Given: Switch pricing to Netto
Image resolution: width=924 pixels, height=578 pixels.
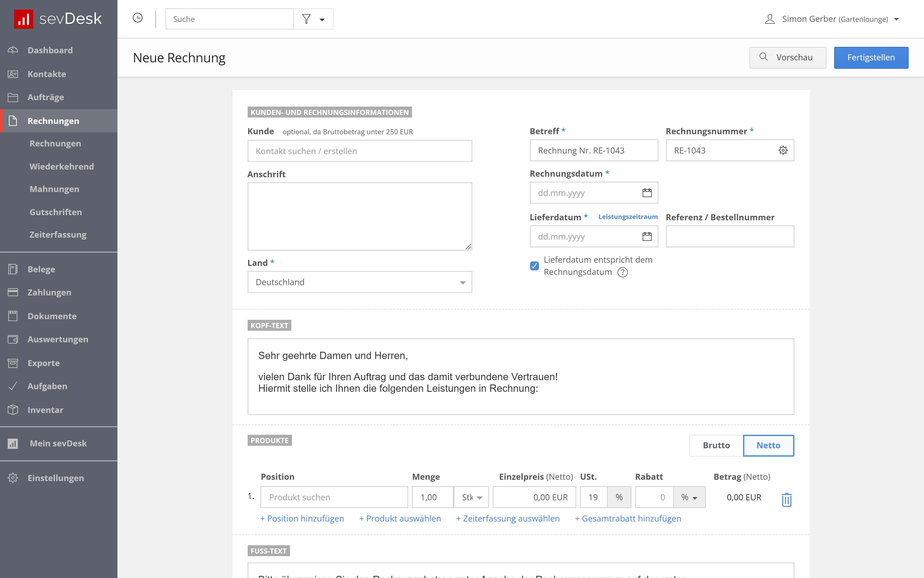Looking at the screenshot, I should pyautogui.click(x=768, y=445).
